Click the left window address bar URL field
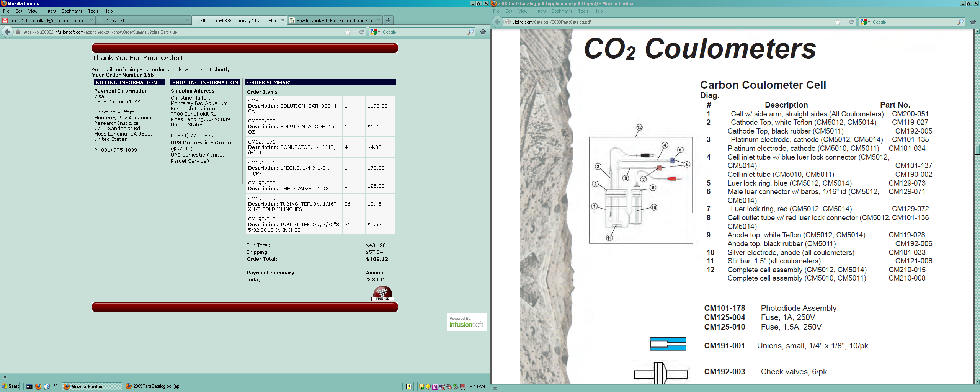Viewport: 980px width, 392px height. point(180,32)
